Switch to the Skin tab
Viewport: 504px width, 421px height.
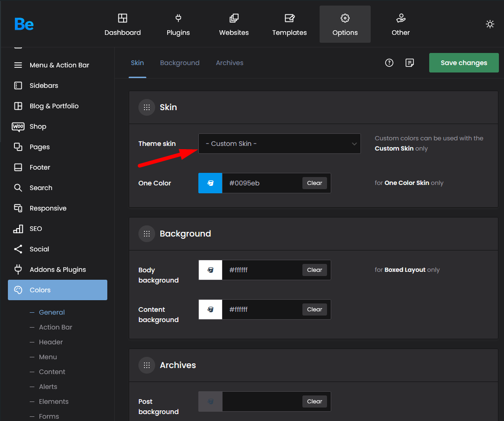137,63
